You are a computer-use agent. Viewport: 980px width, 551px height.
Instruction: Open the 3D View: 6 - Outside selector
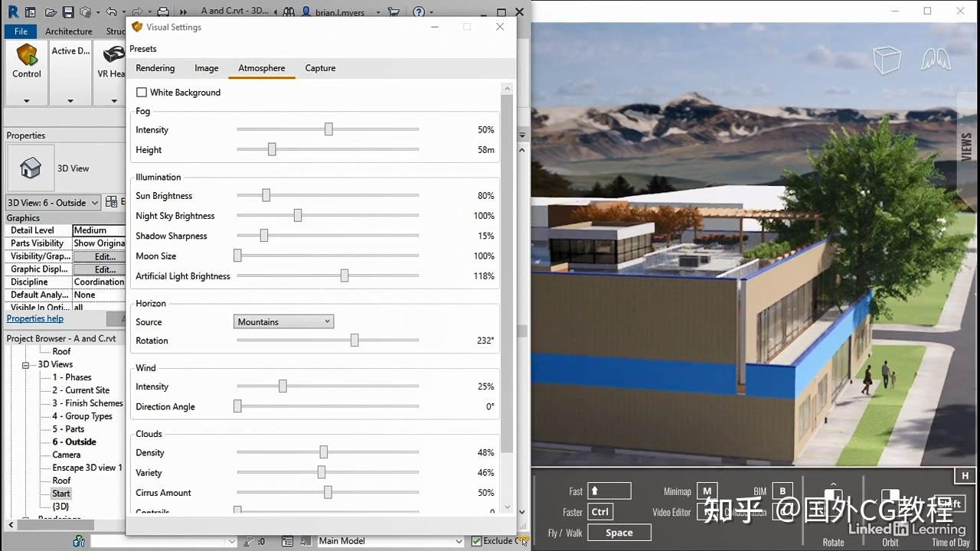53,203
